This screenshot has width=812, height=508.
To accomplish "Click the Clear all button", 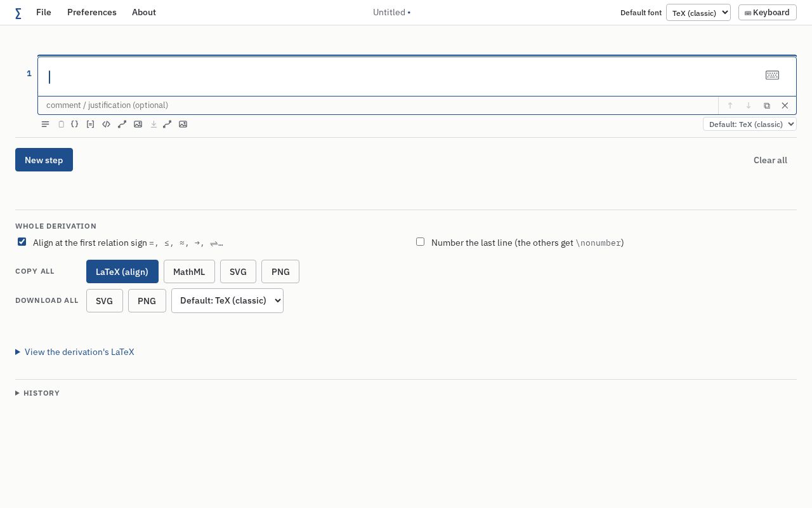I will pos(770,160).
